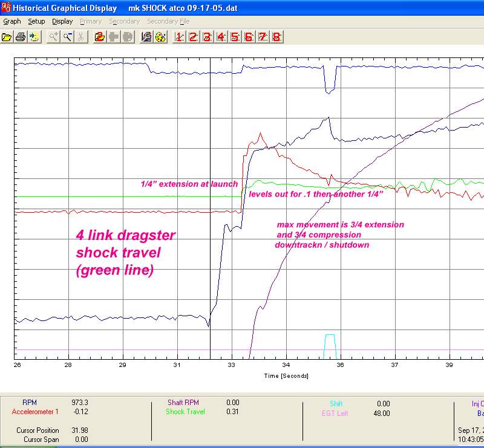This screenshot has width=484, height=448.
Task: Click the Time [Seconds] axis label
Action: pos(286,375)
